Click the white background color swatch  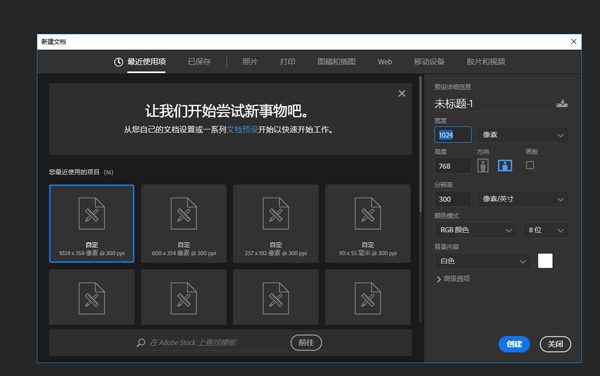[x=545, y=261]
